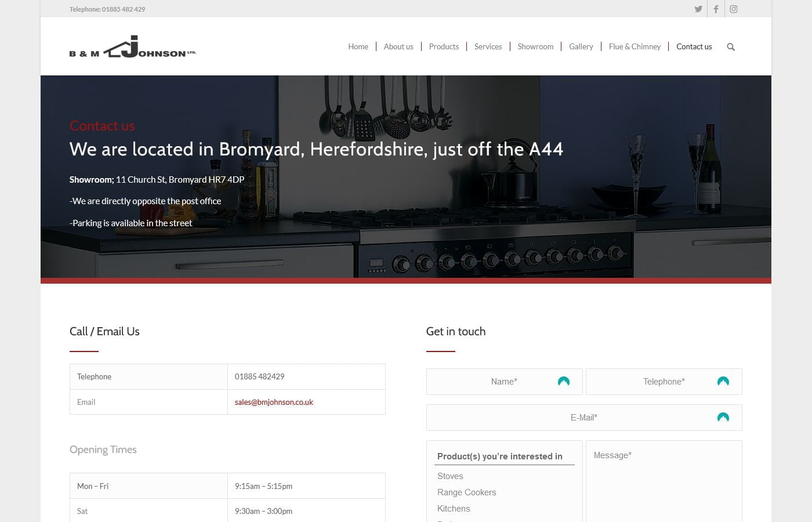This screenshot has width=812, height=522.
Task: Open the Facebook social link icon
Action: 716,9
